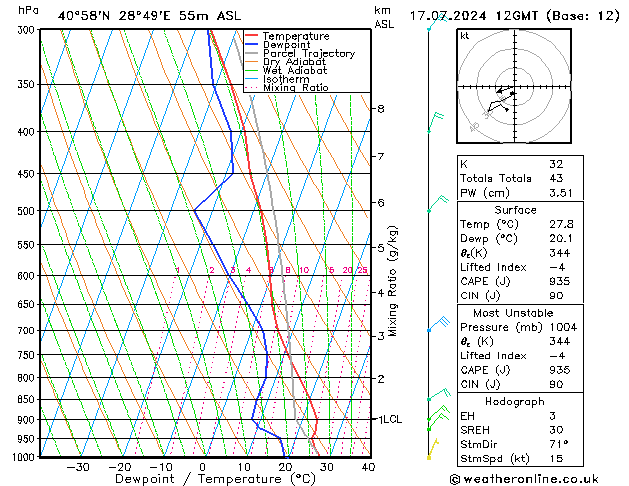Click the StmSpd (kt) value 15
Viewport: 629px width, 486px height.
point(556,458)
